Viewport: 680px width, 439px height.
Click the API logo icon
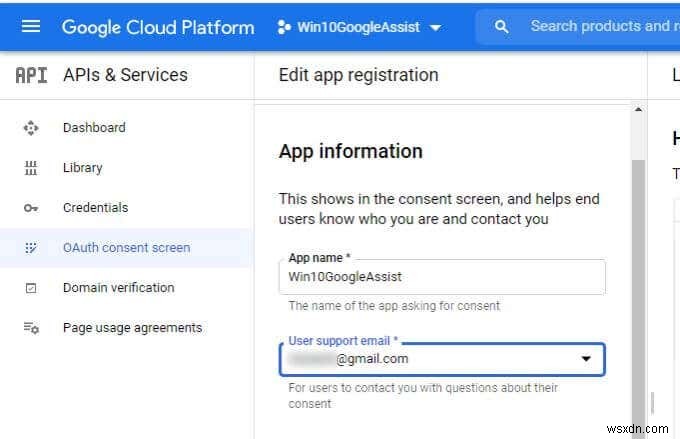[31, 75]
